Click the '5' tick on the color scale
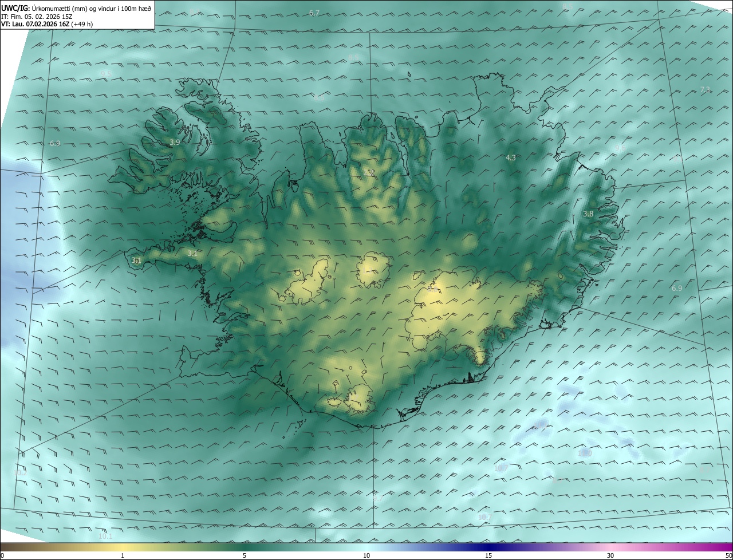 coord(245,555)
